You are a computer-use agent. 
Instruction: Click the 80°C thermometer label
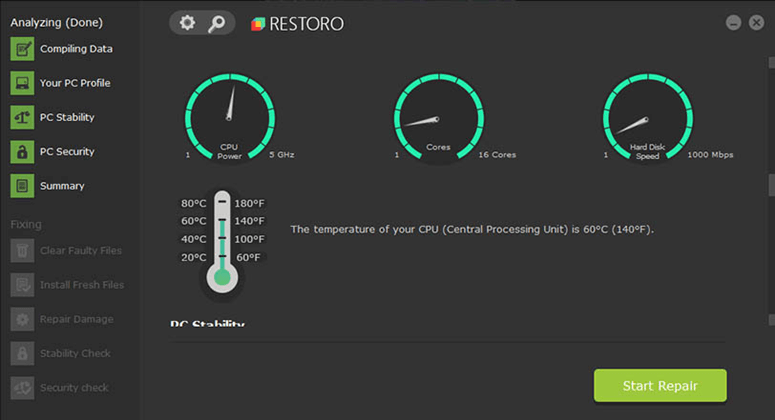[194, 203]
